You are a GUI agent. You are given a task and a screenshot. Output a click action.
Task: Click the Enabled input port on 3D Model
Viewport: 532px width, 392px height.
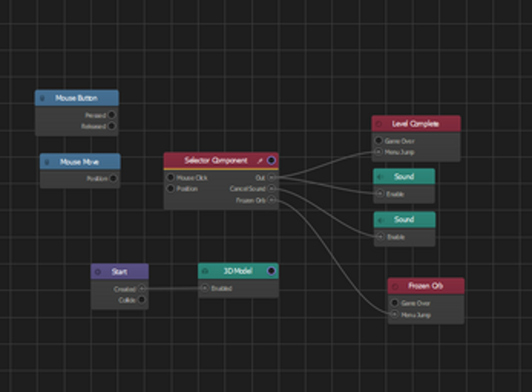pos(204,288)
